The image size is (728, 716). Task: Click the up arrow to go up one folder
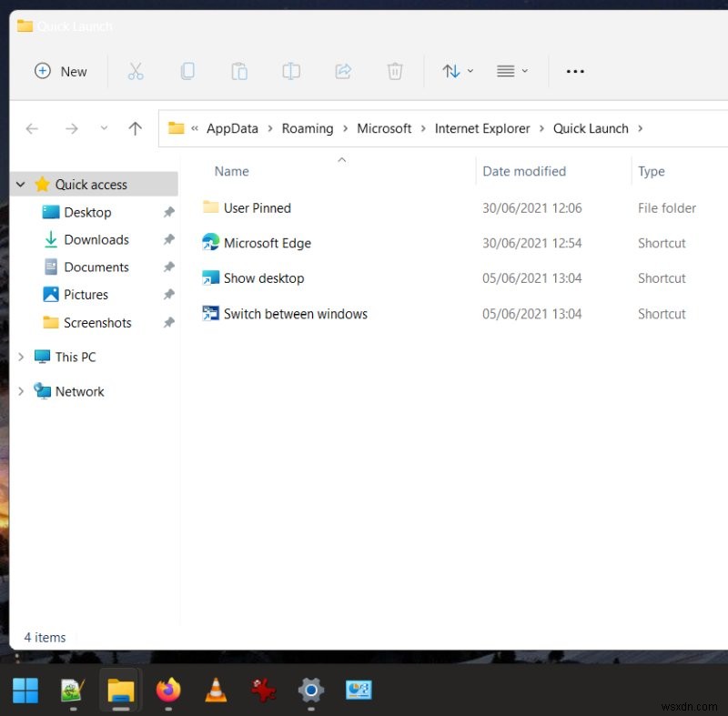(x=135, y=128)
